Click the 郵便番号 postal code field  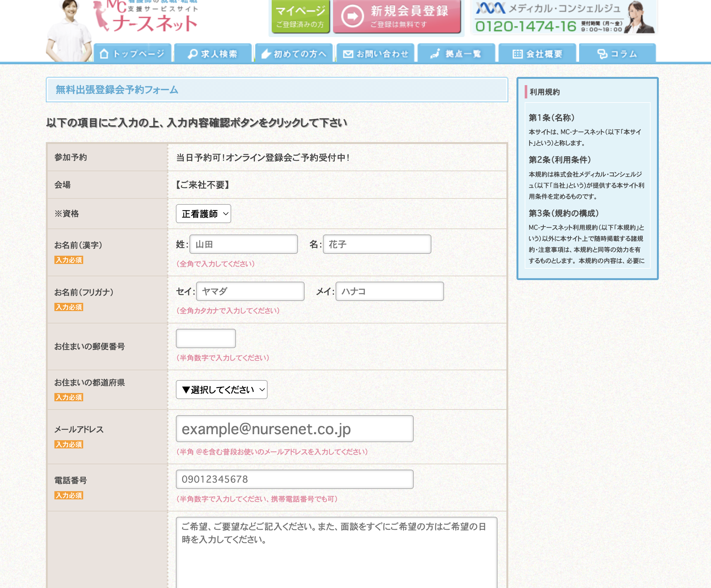tap(206, 338)
